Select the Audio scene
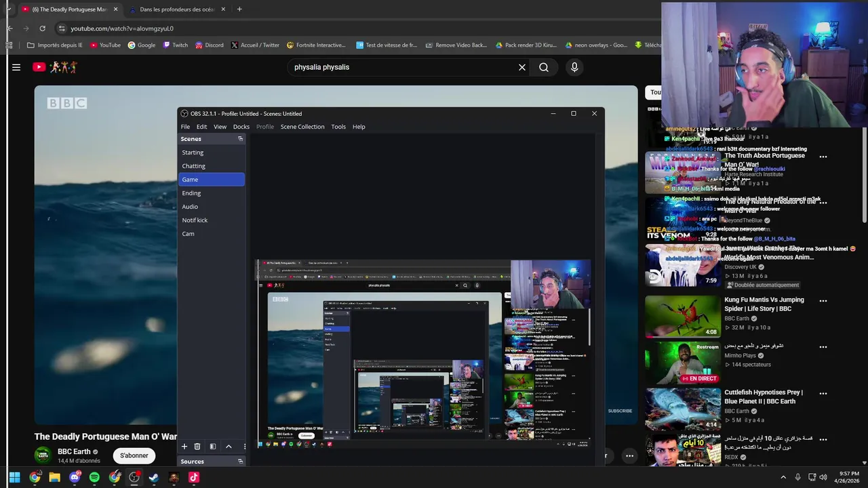Viewport: 868px width, 488px height. pos(212,207)
